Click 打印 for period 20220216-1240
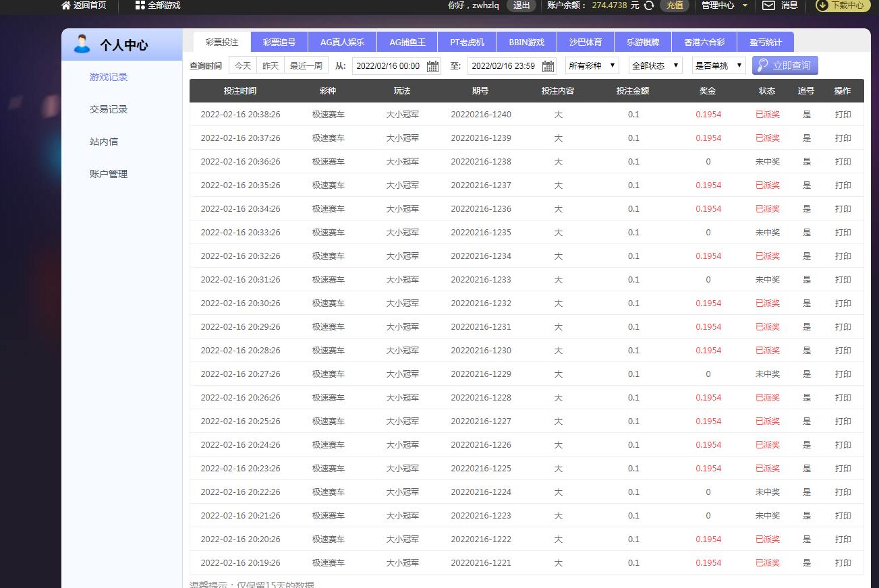 843,115
